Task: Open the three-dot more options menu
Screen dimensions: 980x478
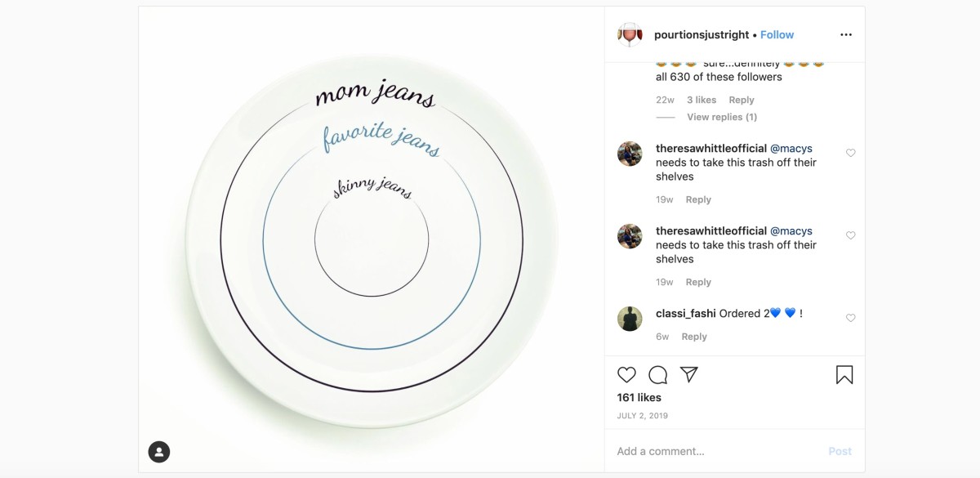Action: coord(846,34)
